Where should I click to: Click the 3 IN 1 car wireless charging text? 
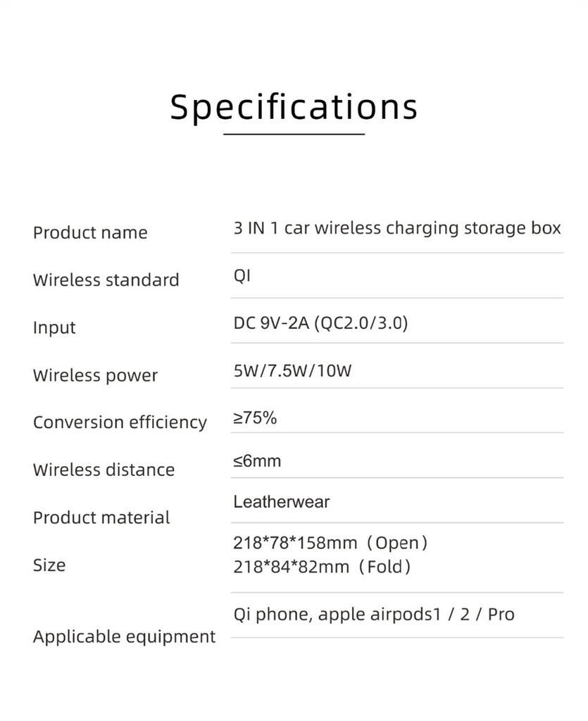(x=397, y=228)
